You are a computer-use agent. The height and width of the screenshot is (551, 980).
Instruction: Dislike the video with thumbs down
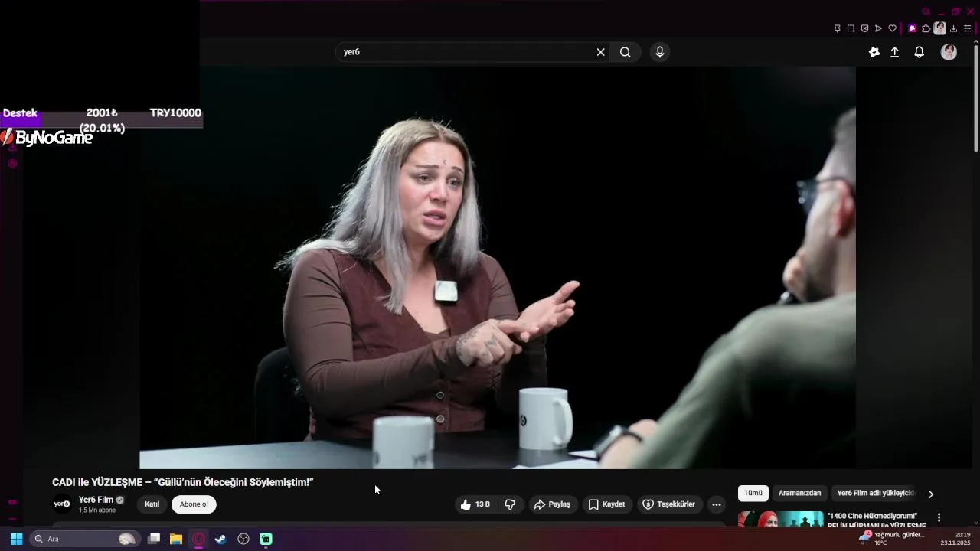(510, 504)
